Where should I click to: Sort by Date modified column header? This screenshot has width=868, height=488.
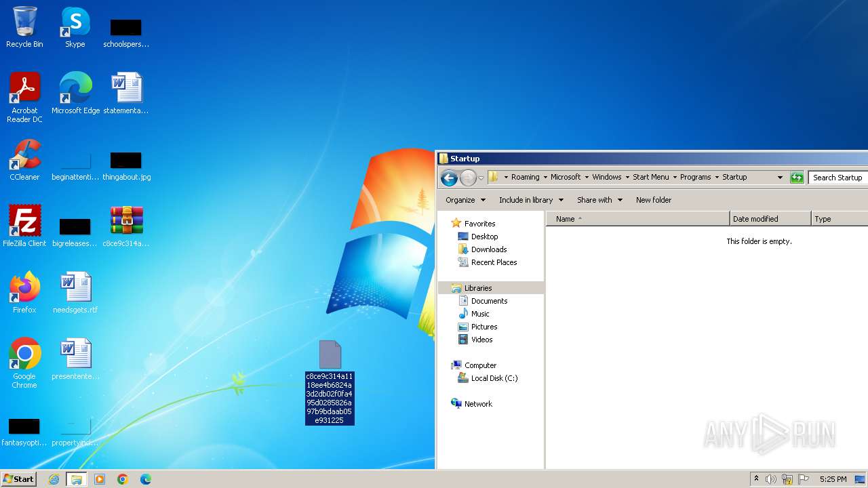point(770,219)
